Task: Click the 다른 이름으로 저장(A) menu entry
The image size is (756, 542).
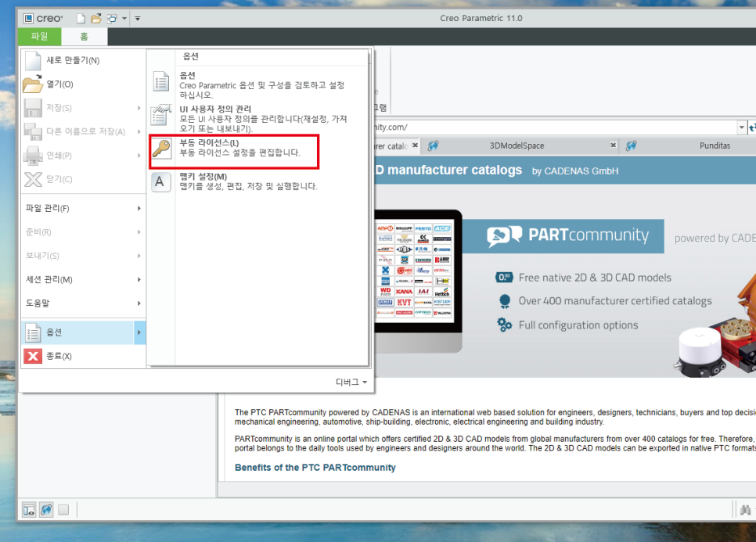Action: pos(83,131)
